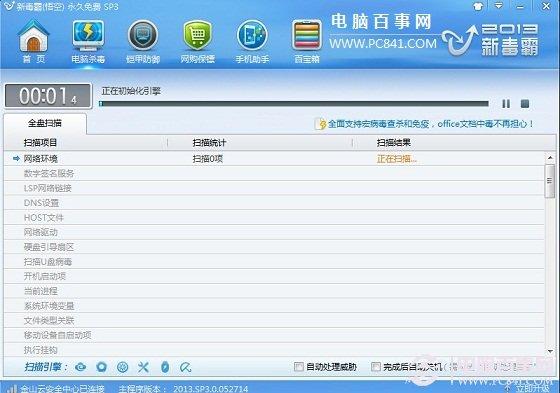Click the third round wheel-shaped engine icon

123,367
